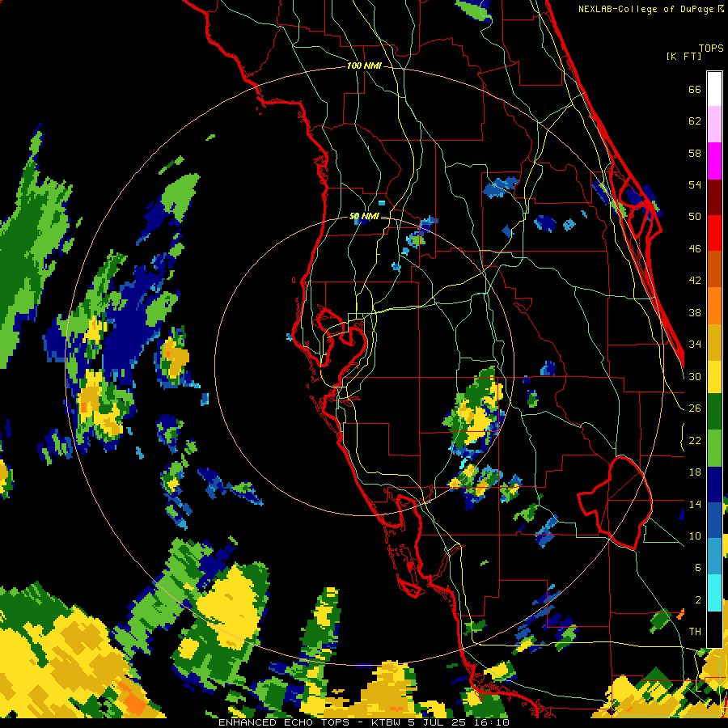The height and width of the screenshot is (728, 728).
Task: Click the navy blue 18 kft legend swatch
Action: tap(714, 485)
